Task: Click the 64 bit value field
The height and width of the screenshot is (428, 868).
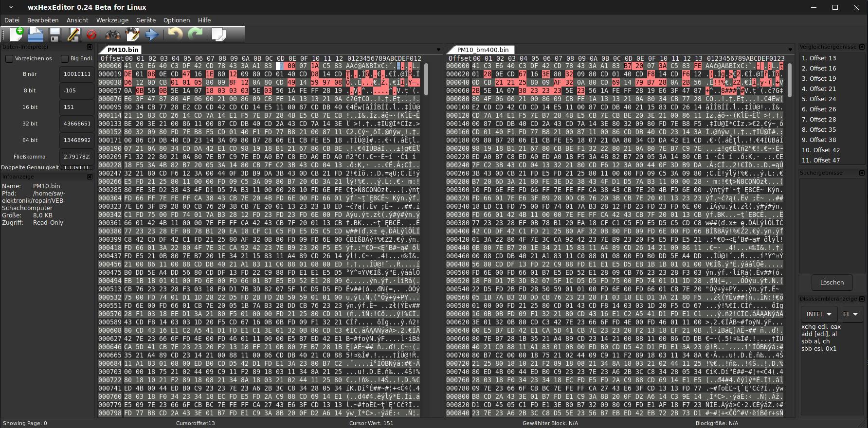Action: tap(76, 140)
